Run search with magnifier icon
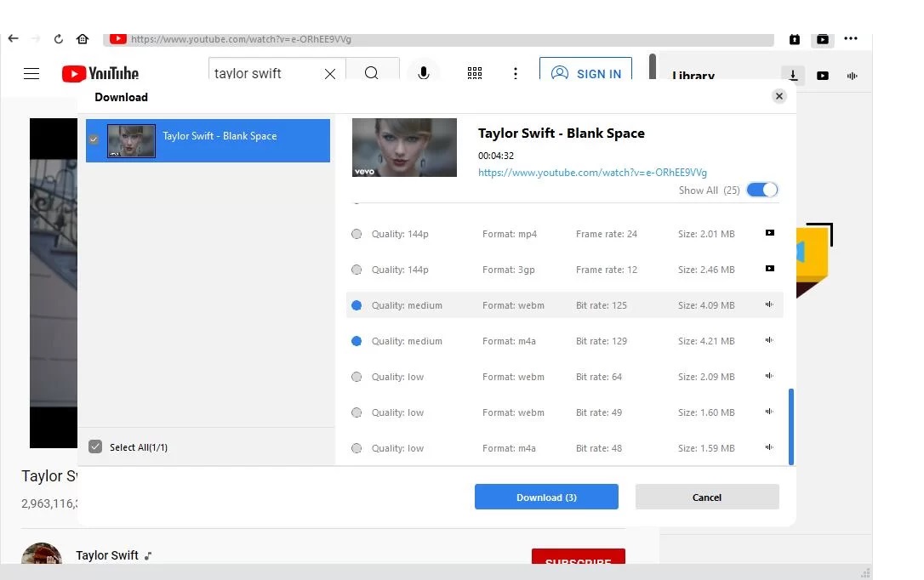Image resolution: width=924 pixels, height=580 pixels. 371,73
